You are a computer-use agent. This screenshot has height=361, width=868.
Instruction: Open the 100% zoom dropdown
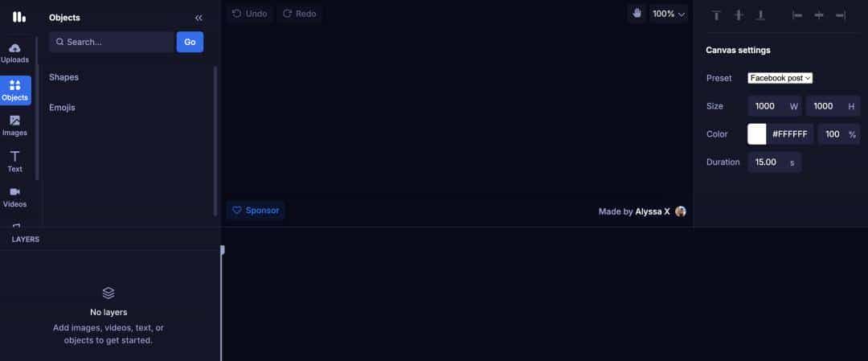tap(669, 14)
